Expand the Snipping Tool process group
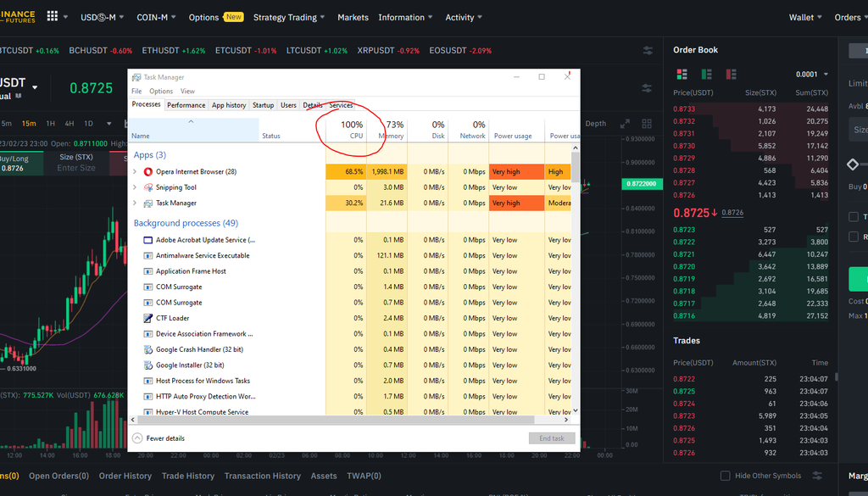Viewport: 868px width, 496px height. [135, 187]
